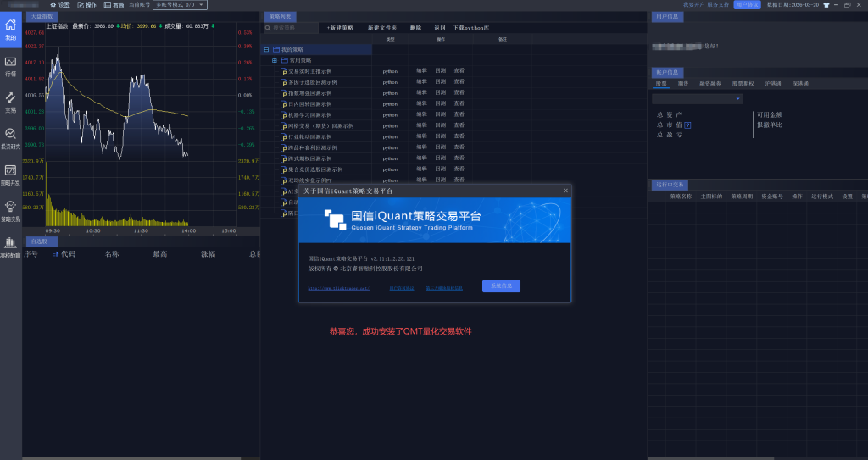Click the python file icon of 指数增强回测示例
This screenshot has height=460, width=868.
coord(284,93)
